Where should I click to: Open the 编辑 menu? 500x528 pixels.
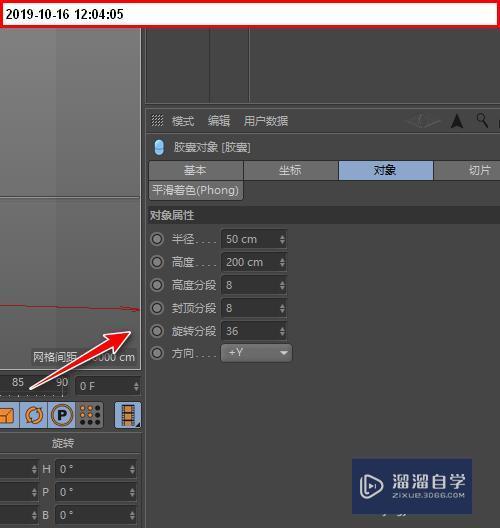[219, 121]
